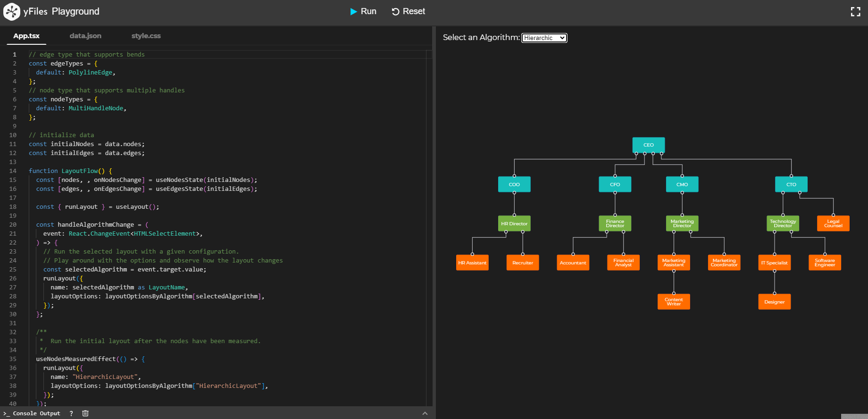Enter fullscreen mode
Viewport: 868px width, 419px height.
(x=855, y=12)
